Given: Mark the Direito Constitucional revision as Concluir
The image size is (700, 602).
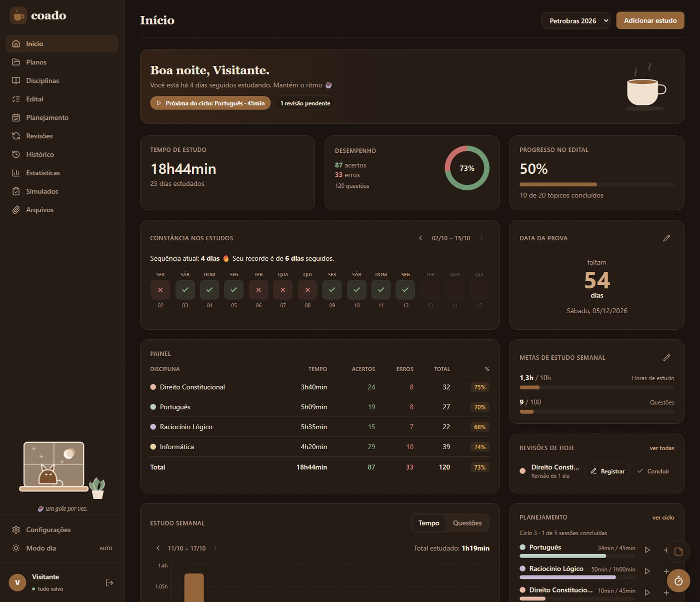Looking at the screenshot, I should click(x=653, y=471).
